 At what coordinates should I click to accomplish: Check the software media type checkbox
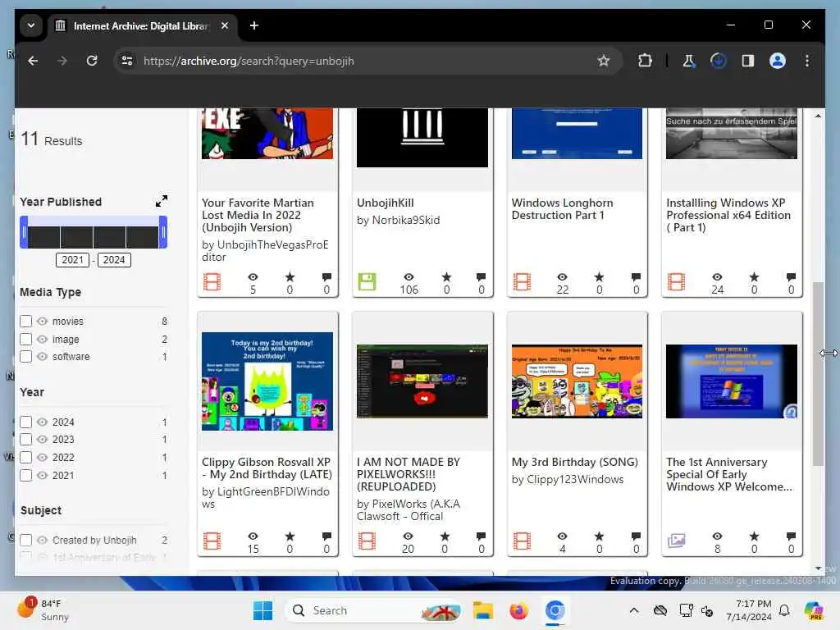pyautogui.click(x=25, y=357)
